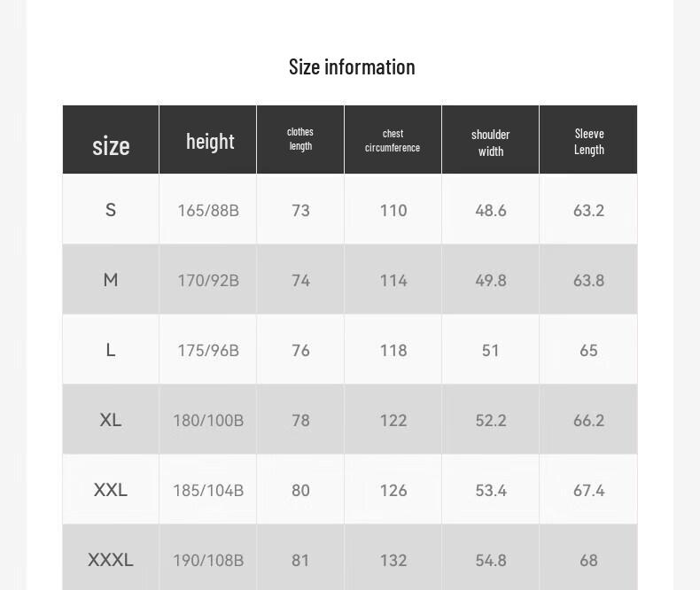The image size is (700, 590).
Task: Select the XXL size row label
Action: click(x=111, y=490)
